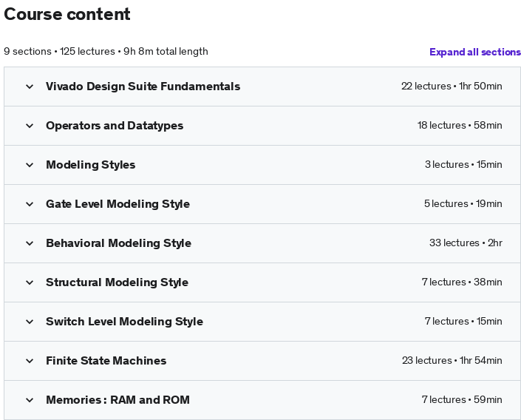Expand chevron for Finite State Machines

[30, 361]
